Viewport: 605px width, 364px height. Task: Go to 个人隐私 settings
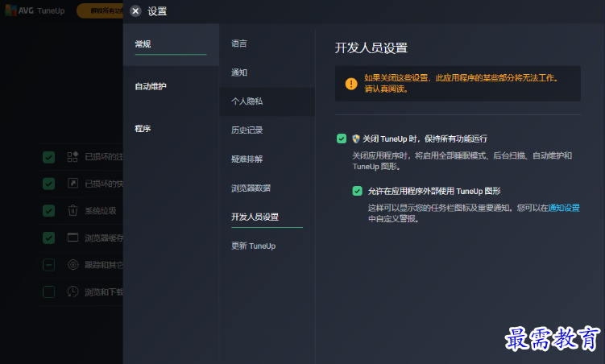267,101
